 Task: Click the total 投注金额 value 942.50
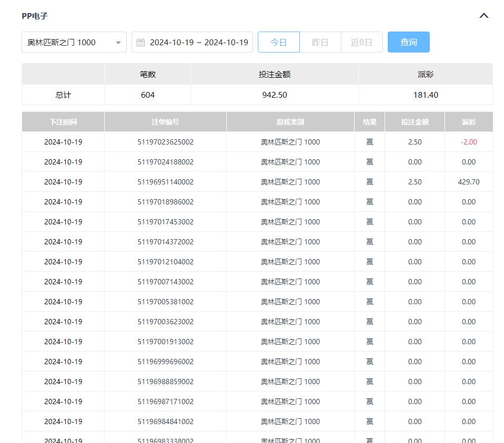coord(274,95)
